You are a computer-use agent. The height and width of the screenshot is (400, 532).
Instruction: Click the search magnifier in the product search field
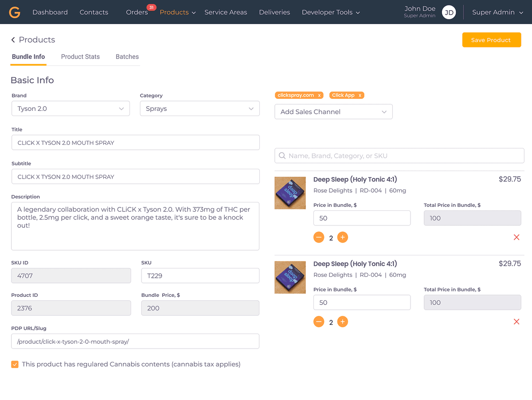click(282, 155)
